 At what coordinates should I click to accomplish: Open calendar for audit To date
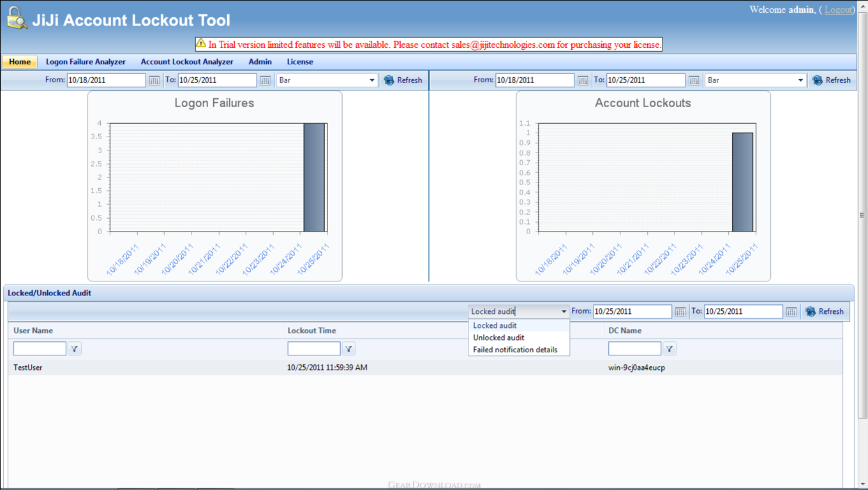tap(791, 311)
